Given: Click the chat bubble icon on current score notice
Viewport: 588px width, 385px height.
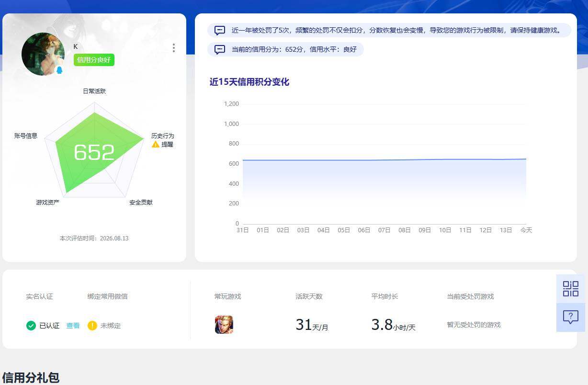Looking at the screenshot, I should [220, 49].
